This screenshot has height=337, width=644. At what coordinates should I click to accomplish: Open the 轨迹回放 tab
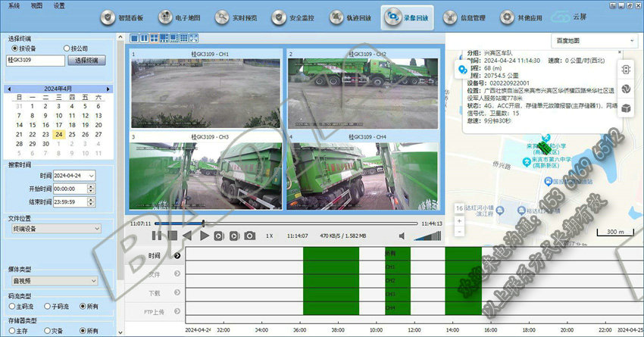[x=347, y=17]
